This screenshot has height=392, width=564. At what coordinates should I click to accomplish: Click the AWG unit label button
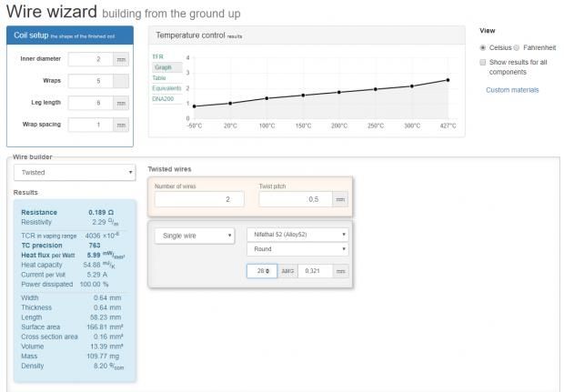click(x=287, y=271)
